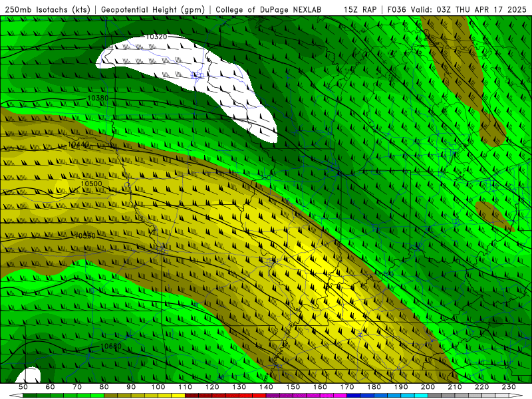This screenshot has width=532, height=399.
Task: Click the 50 value on the color scale
Action: [x=23, y=387]
